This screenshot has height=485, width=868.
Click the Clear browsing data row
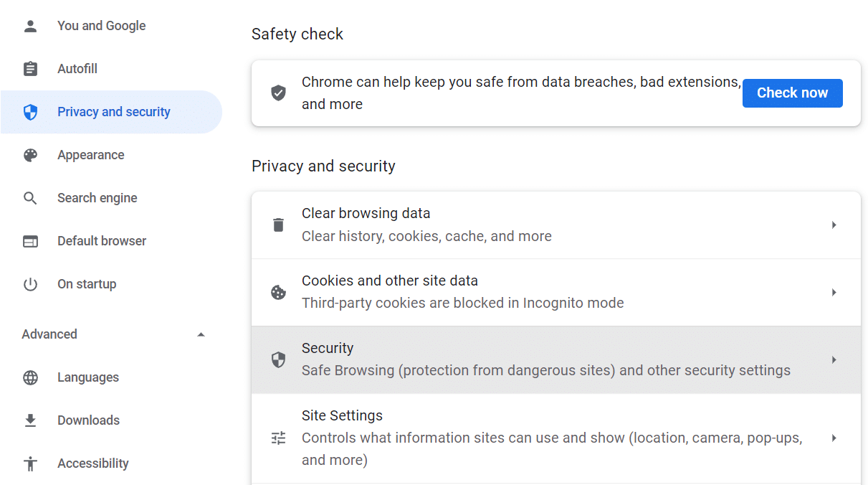click(x=502, y=224)
